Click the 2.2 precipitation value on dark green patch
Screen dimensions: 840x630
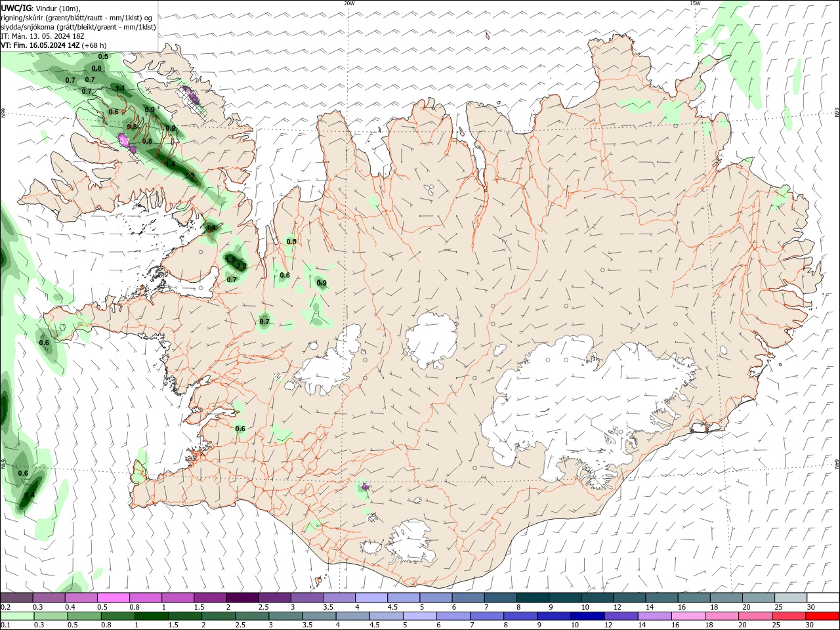pyautogui.click(x=241, y=266)
